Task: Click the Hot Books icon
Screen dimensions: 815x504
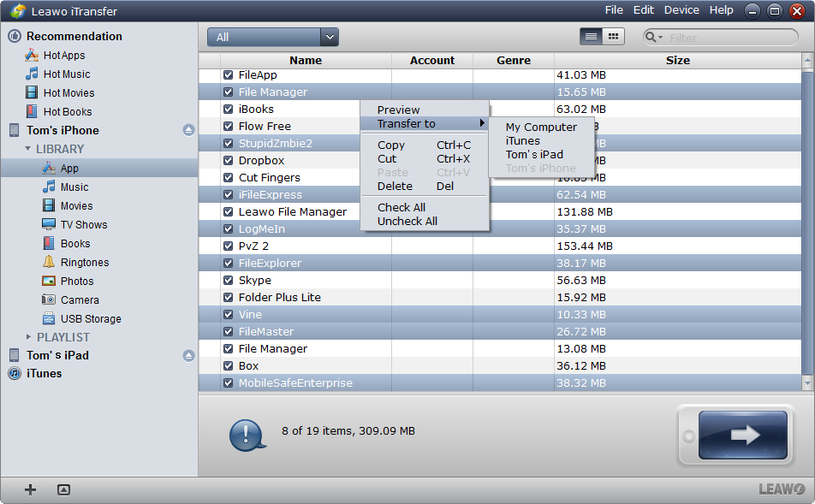Action: (x=32, y=111)
